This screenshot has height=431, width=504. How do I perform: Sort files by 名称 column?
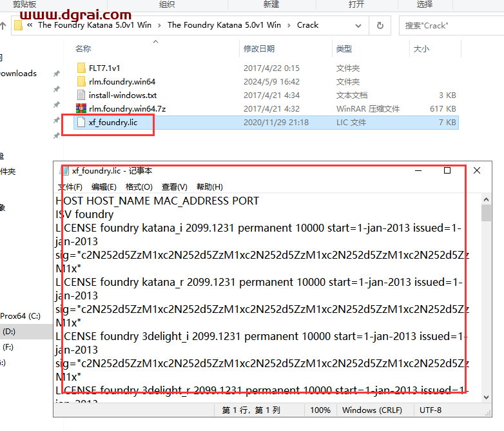[83, 49]
